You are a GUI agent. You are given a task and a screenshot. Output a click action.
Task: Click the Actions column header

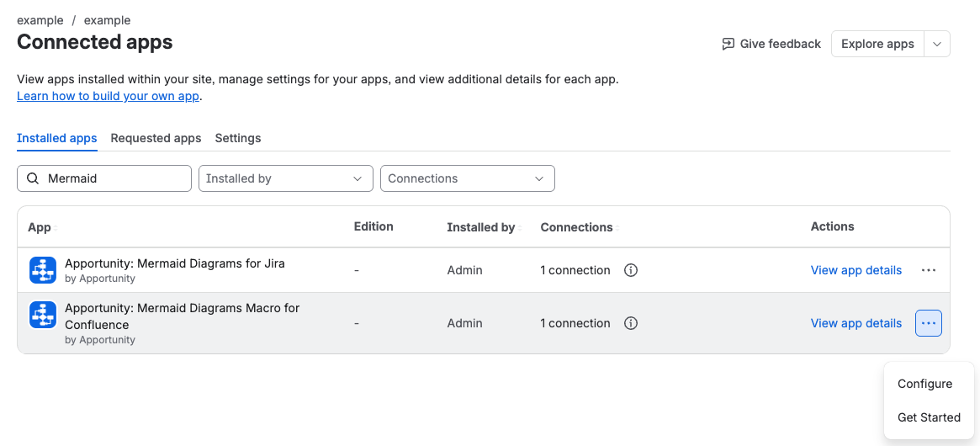coord(832,226)
